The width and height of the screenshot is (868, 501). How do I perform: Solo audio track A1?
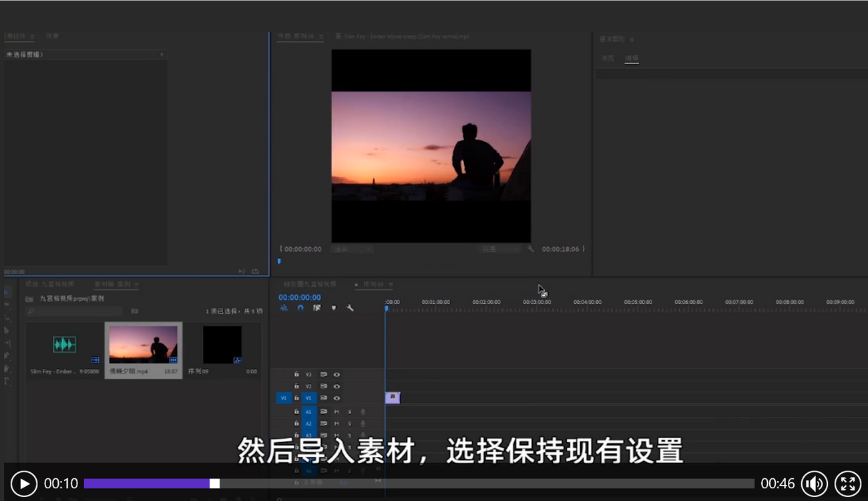coord(349,411)
